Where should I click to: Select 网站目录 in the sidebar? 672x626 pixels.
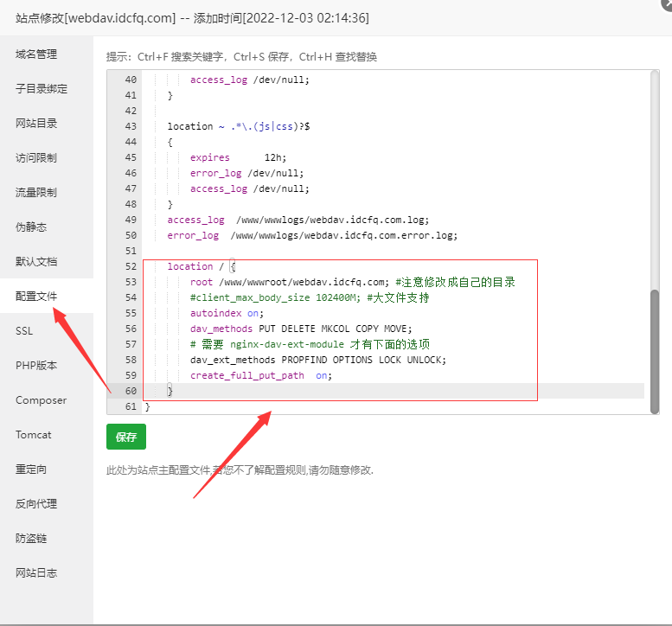pos(36,124)
